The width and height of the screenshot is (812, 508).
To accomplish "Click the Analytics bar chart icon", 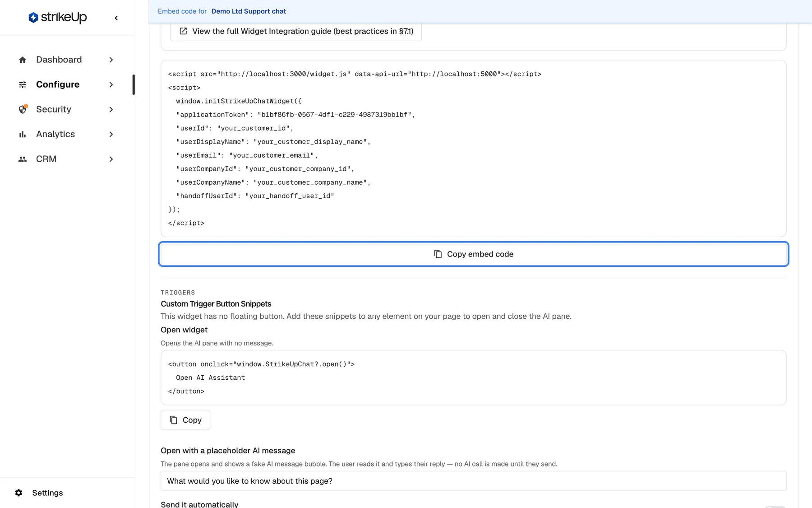I will [23, 134].
